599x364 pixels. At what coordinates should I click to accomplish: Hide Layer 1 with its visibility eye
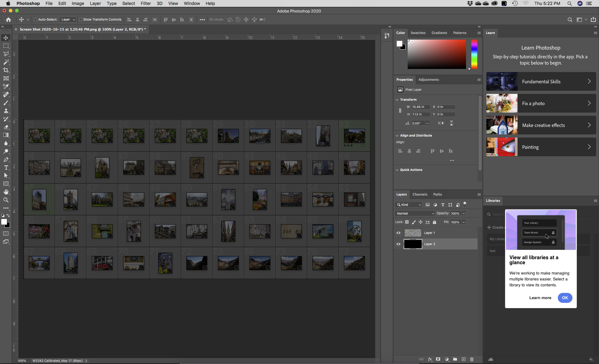point(398,232)
